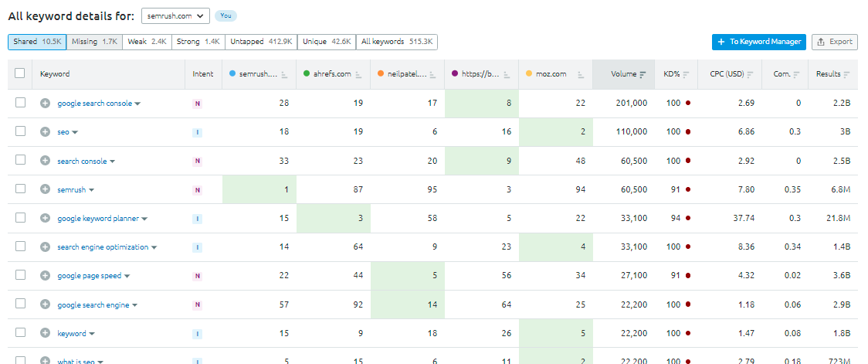This screenshot has height=364, width=868.
Task: Expand arrow next to 'google keyword planner'
Action: (144, 219)
